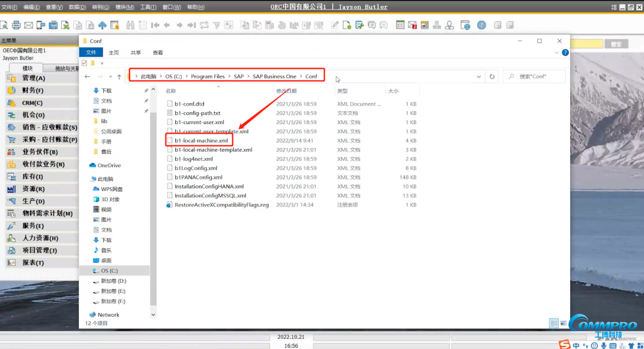Select the b1-local-machine.xml file
Image resolution: width=644 pixels, height=349 pixels.
point(201,140)
